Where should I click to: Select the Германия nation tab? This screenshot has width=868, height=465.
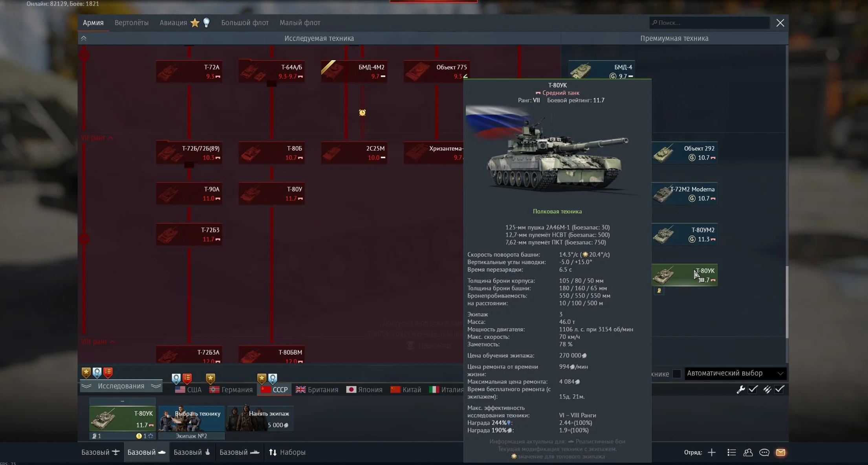coord(231,390)
